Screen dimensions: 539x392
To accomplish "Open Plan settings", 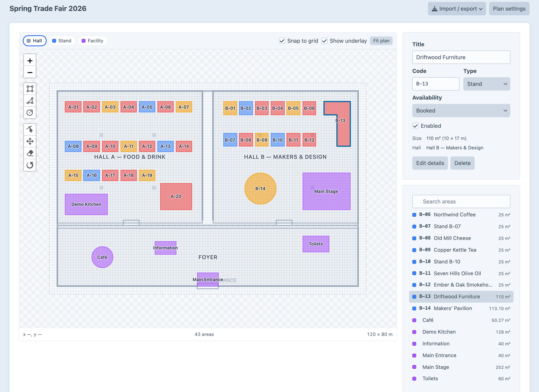I will click(509, 9).
